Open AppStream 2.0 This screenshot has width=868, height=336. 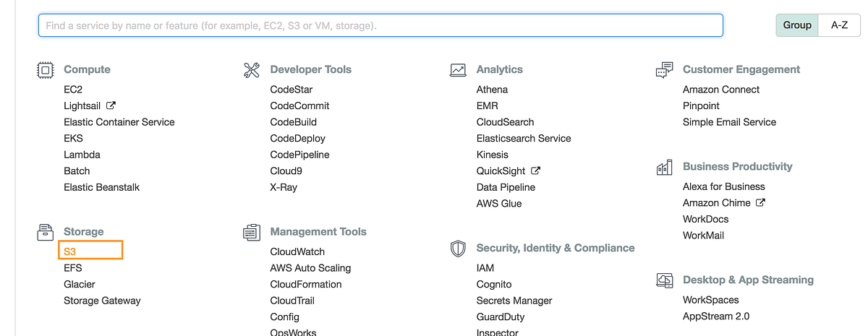point(716,316)
